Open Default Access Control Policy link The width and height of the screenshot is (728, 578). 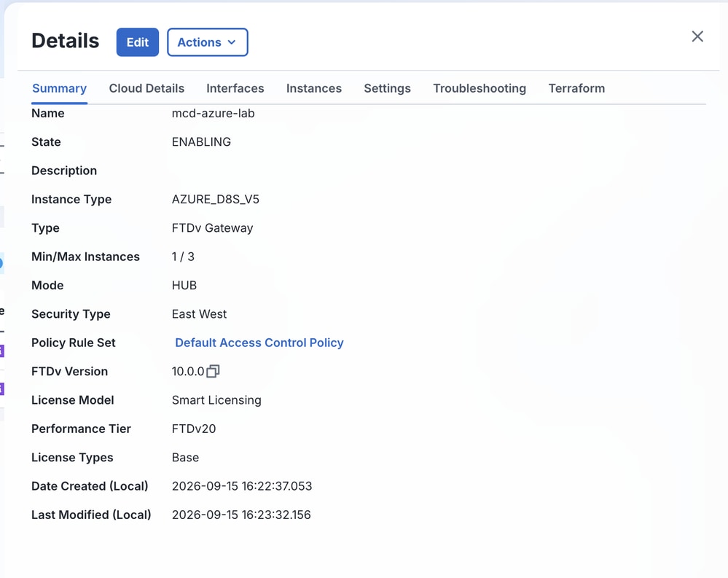259,343
